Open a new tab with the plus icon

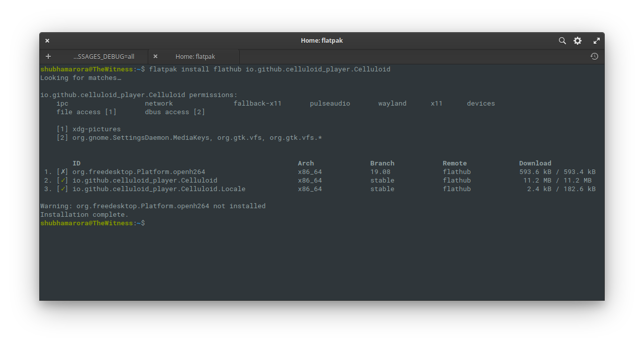click(48, 56)
